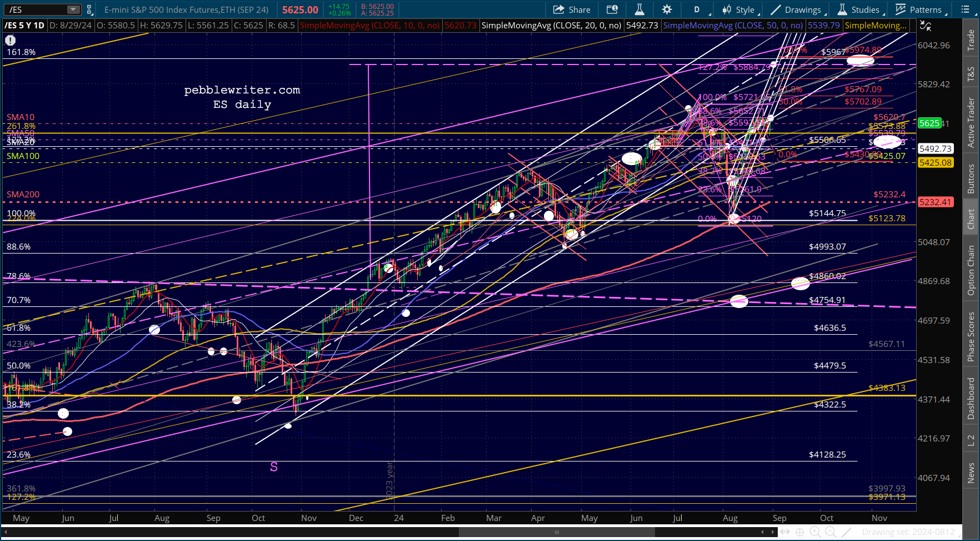Click the Share button
Image resolution: width=980 pixels, height=541 pixels.
click(x=572, y=9)
